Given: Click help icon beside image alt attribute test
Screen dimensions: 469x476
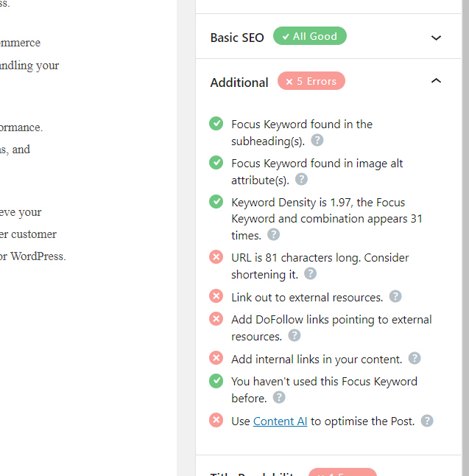Looking at the screenshot, I should click(301, 179).
